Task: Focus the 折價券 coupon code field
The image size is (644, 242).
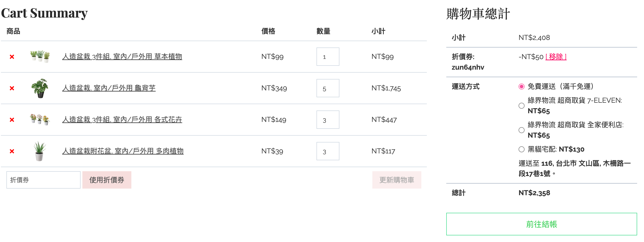Action: (x=43, y=180)
